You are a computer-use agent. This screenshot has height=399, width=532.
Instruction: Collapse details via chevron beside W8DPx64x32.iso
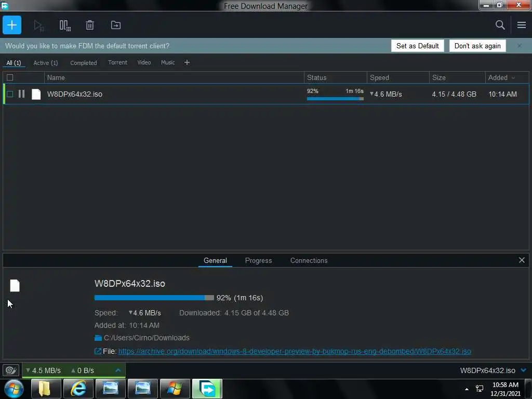[523, 370]
